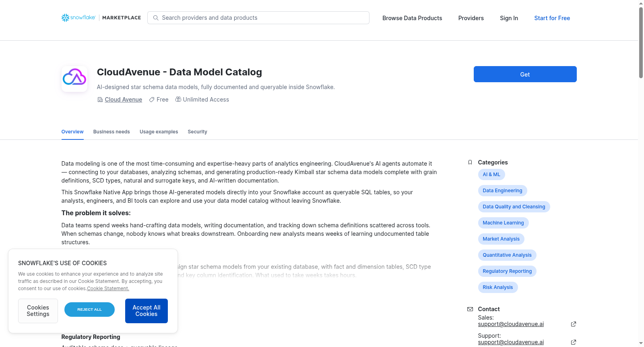Select the AI & ML category tag
Image resolution: width=644 pixels, height=347 pixels.
click(x=491, y=175)
